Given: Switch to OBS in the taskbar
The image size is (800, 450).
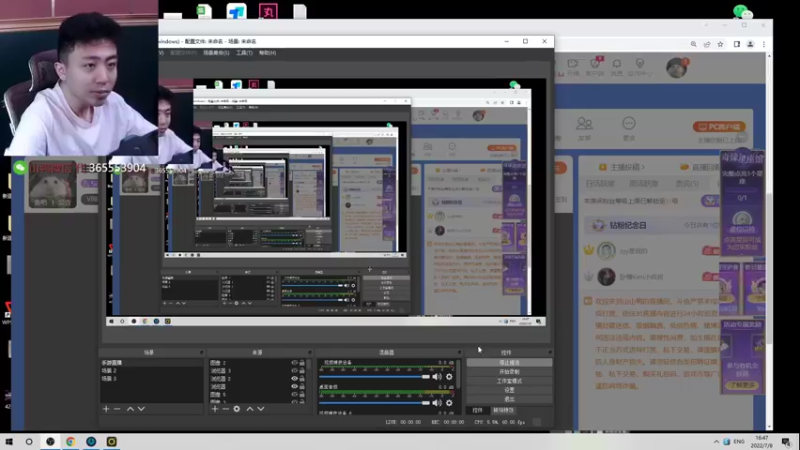Looking at the screenshot, I should (50, 441).
